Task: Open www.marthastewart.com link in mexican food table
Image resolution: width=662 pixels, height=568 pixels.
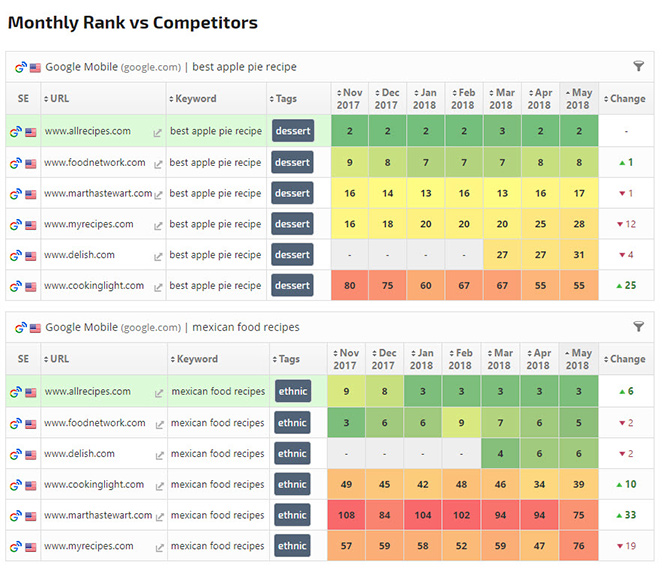Action: [97, 516]
